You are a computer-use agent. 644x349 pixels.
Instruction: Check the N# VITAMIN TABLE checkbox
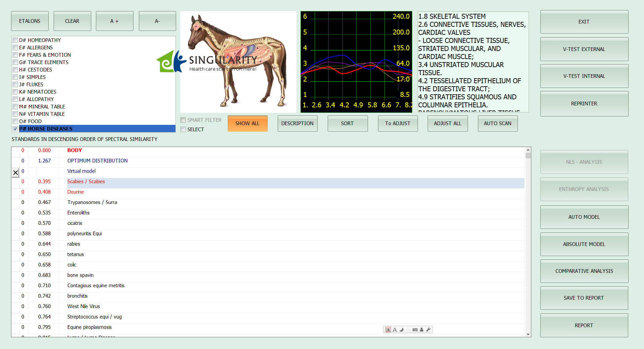(15, 114)
